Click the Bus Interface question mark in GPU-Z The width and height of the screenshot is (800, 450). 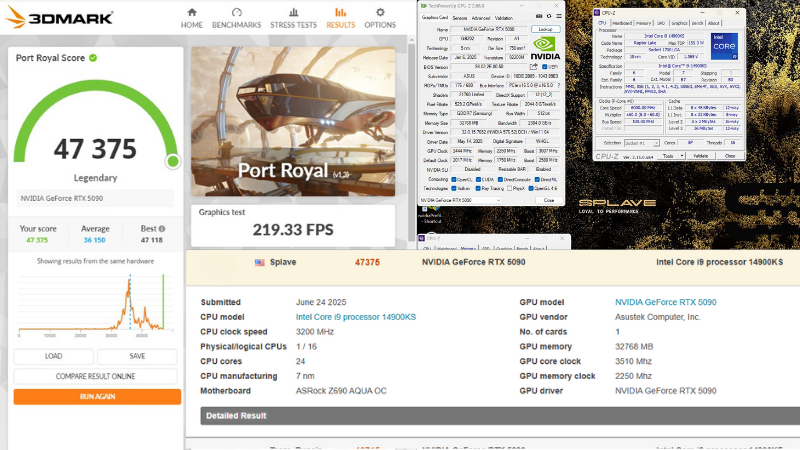tap(559, 85)
